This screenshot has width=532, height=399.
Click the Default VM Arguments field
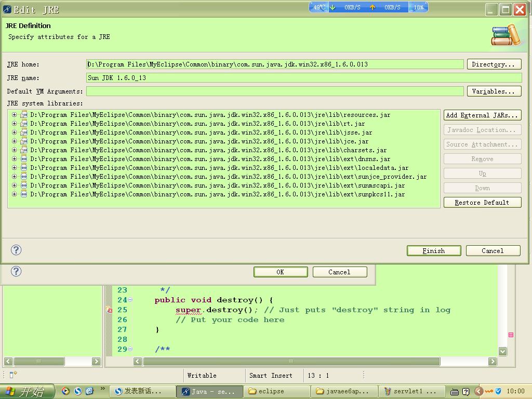click(275, 91)
